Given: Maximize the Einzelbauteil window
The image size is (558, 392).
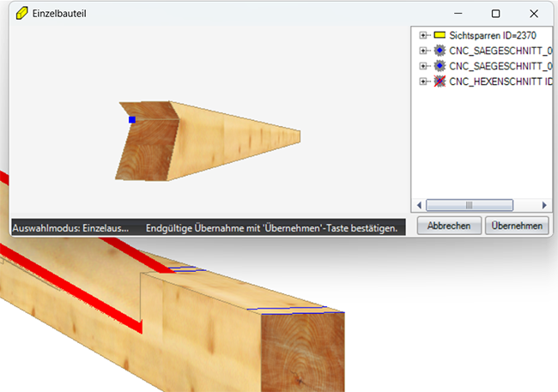Looking at the screenshot, I should tap(495, 14).
